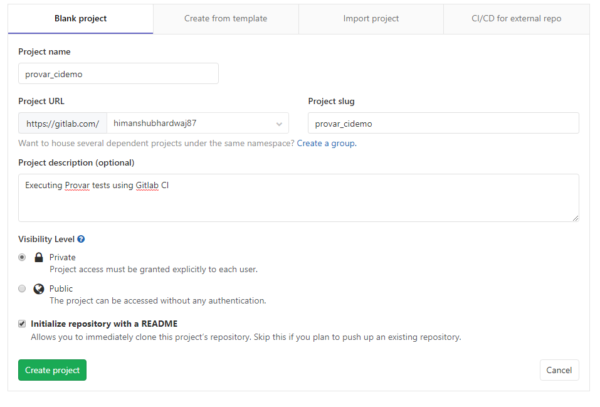
Task: Click the https://gitlab.com/ URL prefix box
Action: [63, 123]
